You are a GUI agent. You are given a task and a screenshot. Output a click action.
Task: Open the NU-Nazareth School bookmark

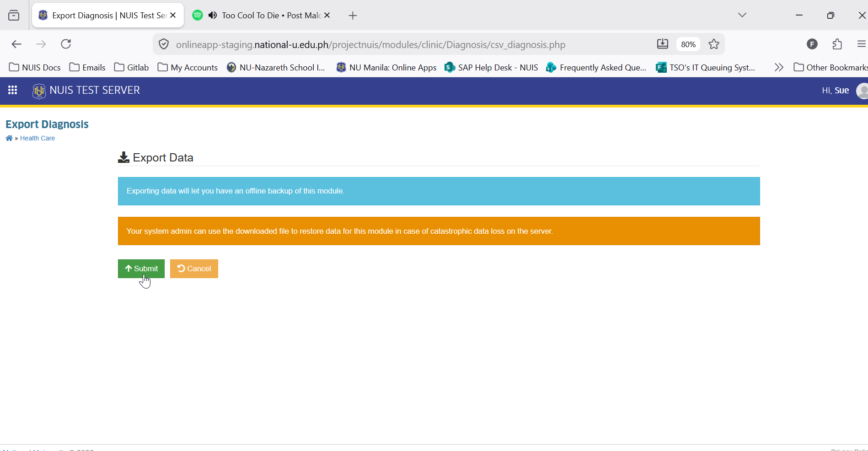click(x=276, y=67)
